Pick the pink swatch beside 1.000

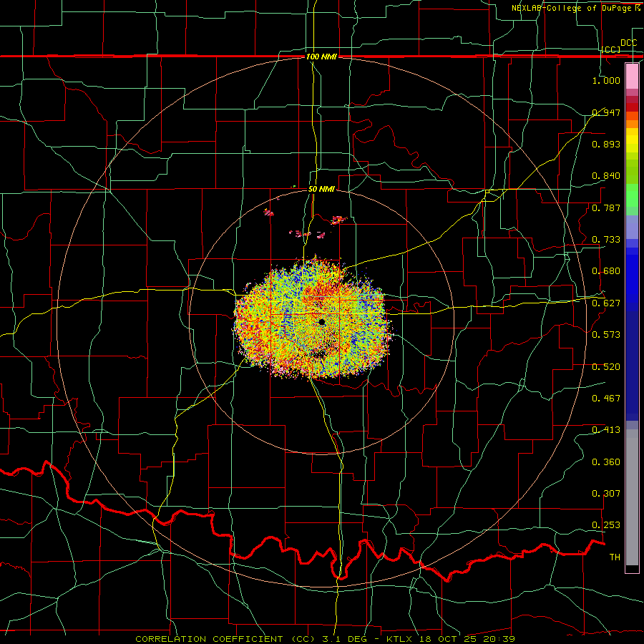632,77
